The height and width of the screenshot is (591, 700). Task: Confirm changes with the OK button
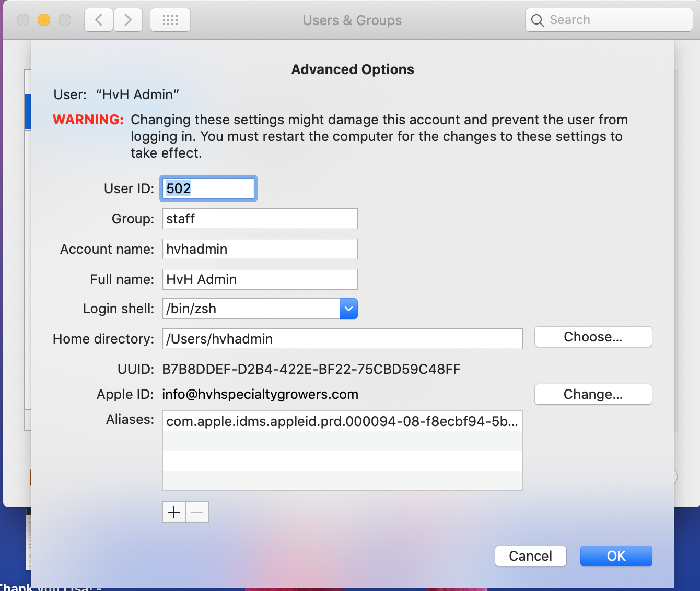point(616,556)
